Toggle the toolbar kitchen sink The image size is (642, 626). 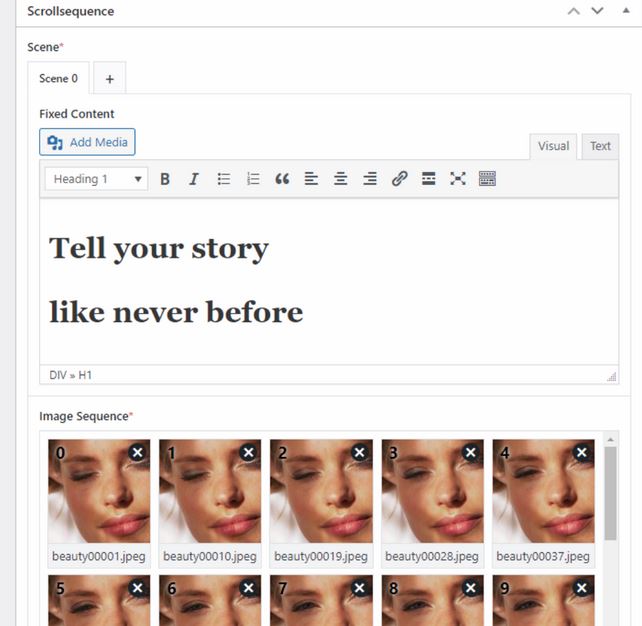click(487, 179)
